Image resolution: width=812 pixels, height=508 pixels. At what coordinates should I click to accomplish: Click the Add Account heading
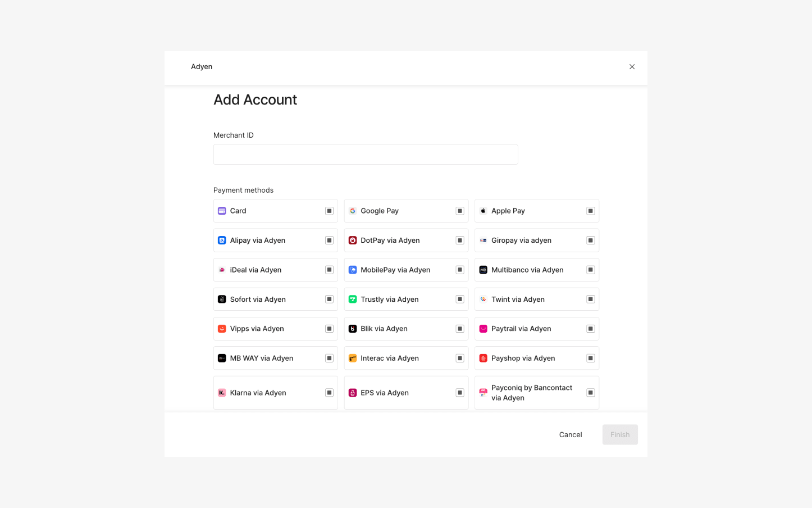coord(255,99)
